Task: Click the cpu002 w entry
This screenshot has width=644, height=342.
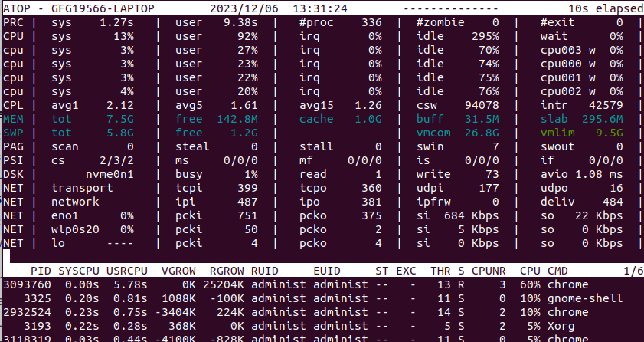Action: point(581,91)
